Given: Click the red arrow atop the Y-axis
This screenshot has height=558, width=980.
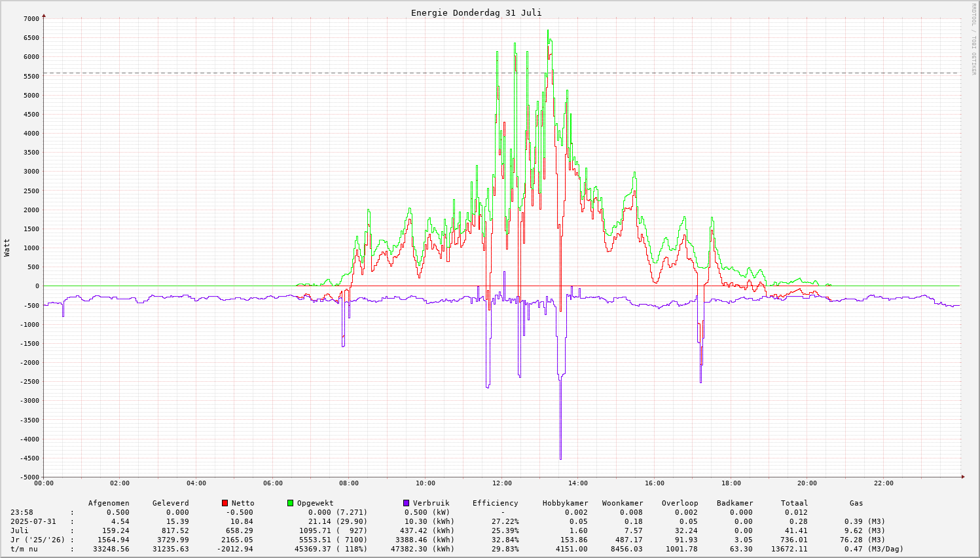Looking at the screenshot, I should click(44, 15).
